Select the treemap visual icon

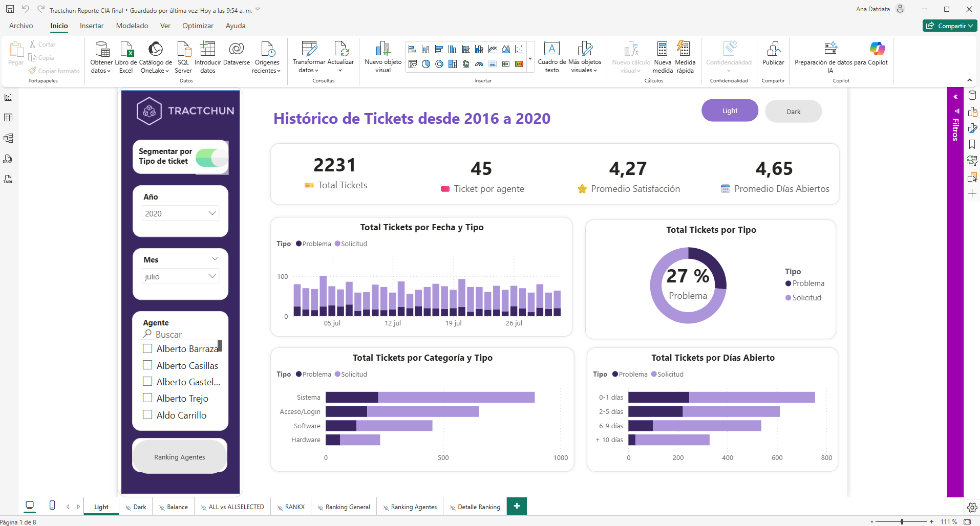point(453,64)
